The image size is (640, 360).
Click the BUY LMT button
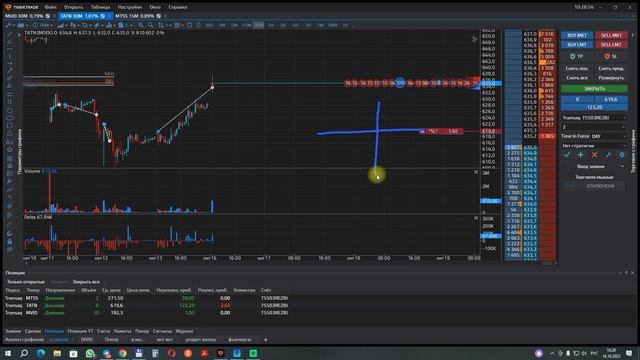[577, 44]
